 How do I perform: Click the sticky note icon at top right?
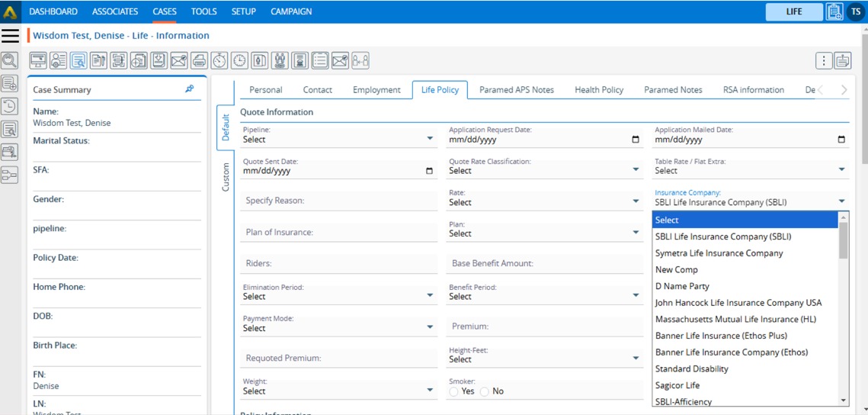pos(842,60)
